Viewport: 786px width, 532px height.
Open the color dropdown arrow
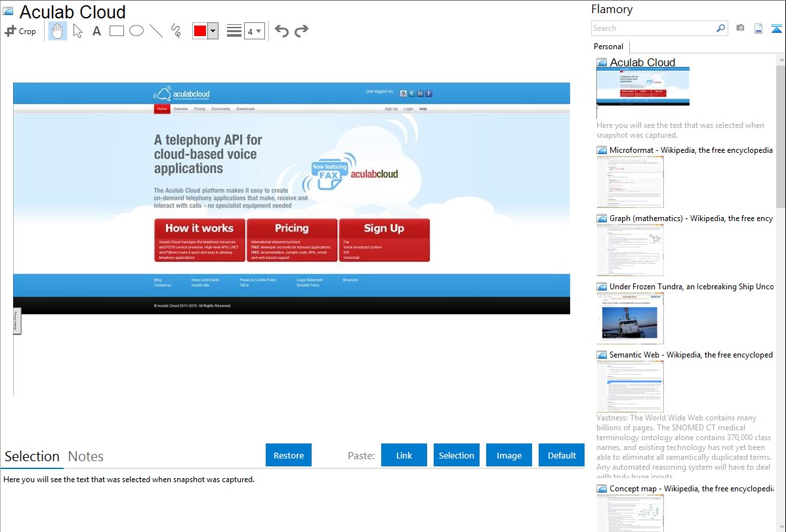click(213, 31)
